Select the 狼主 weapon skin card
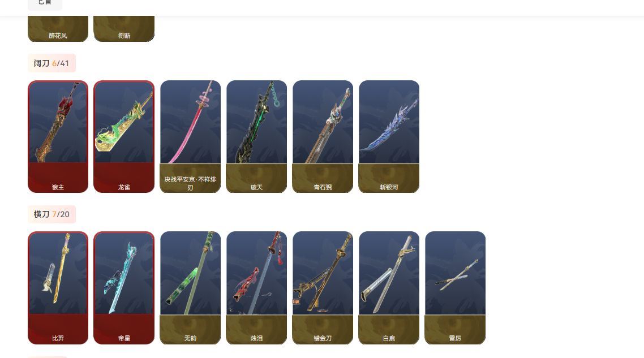The image size is (644, 358). click(x=58, y=136)
